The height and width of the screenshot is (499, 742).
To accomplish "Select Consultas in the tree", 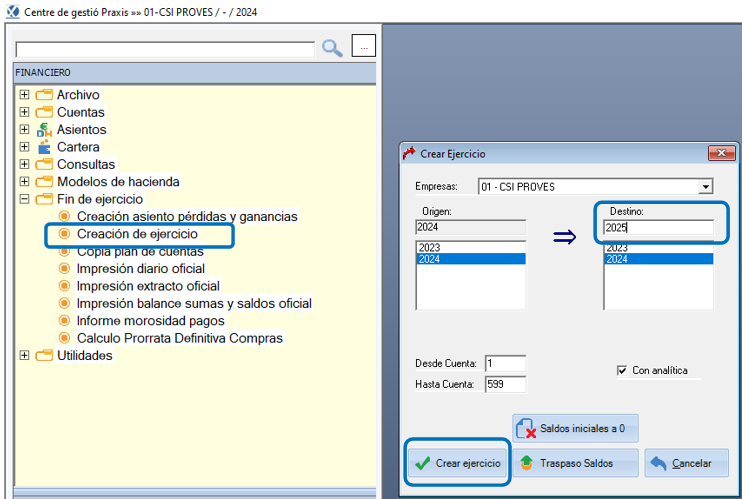I will (86, 164).
